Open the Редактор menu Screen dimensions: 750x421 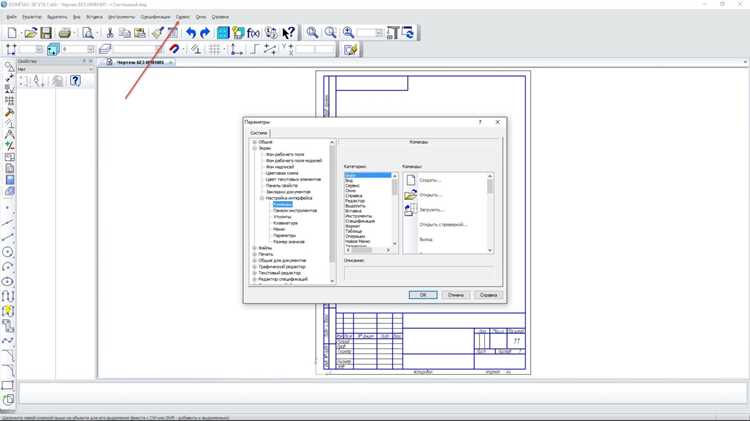pos(32,17)
